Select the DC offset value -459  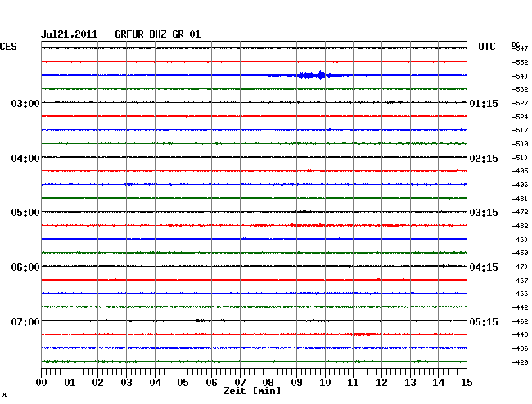[x=520, y=253]
